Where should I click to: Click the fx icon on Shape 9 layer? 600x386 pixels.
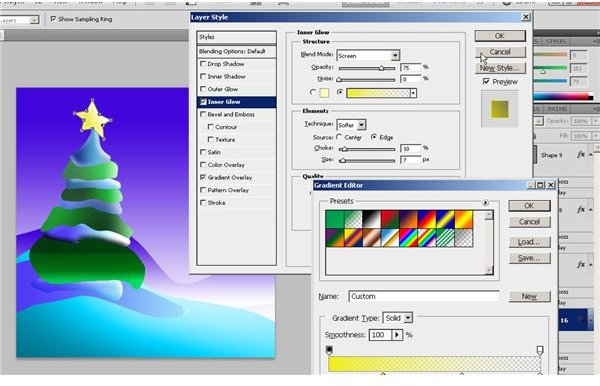pos(580,155)
